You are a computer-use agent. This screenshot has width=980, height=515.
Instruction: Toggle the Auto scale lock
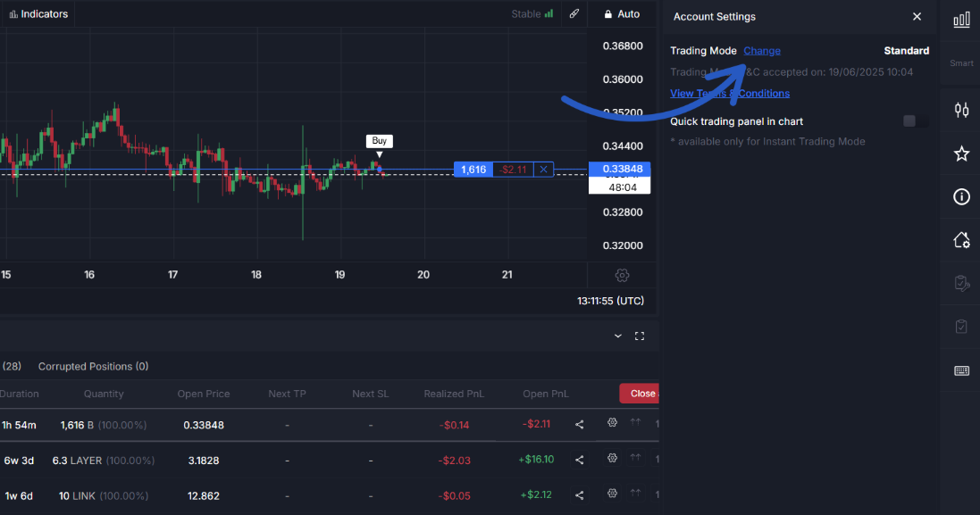pos(622,13)
